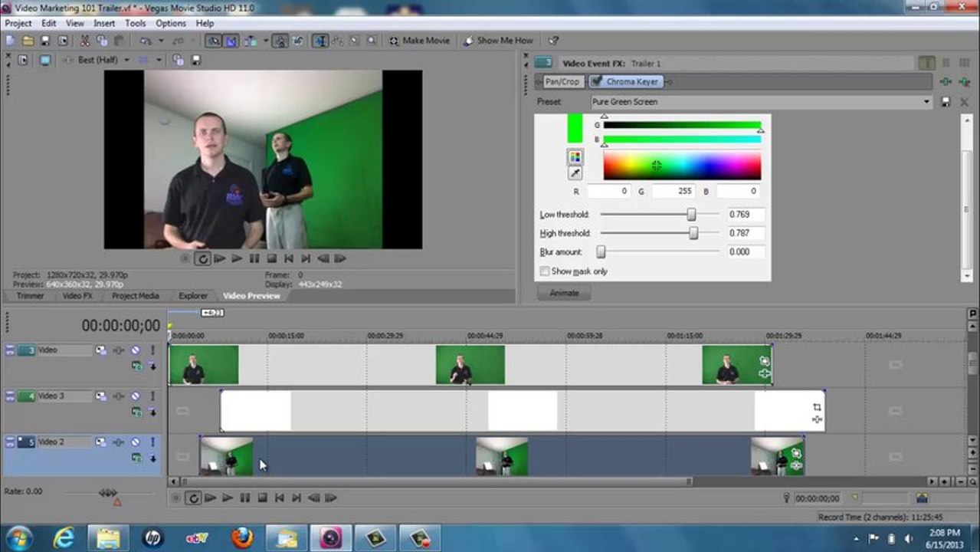This screenshot has height=552, width=980.
Task: Open Event Pan/Crop on the last Video 3 clip
Action: point(817,407)
